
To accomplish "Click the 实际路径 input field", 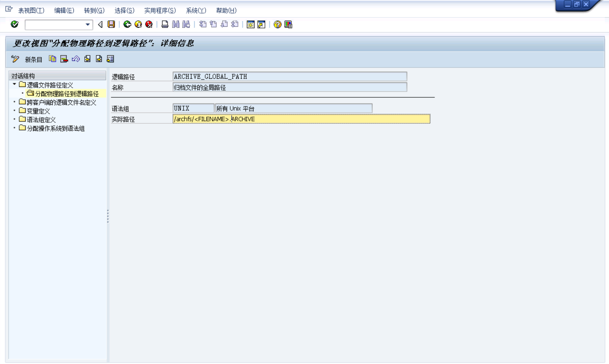I will point(301,119).
